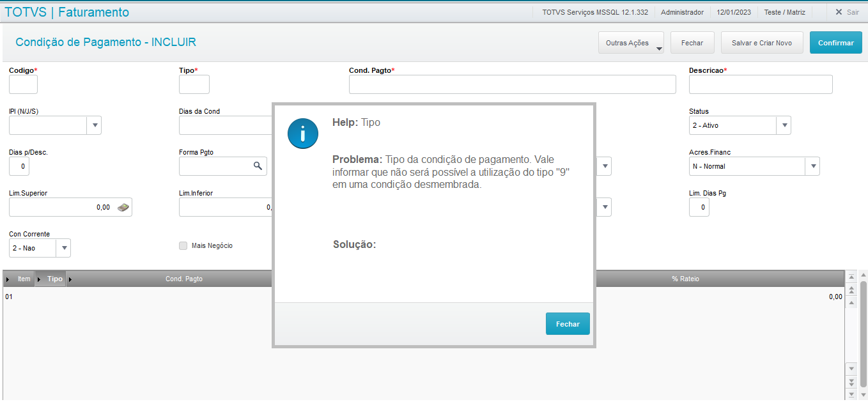Expand the Outras Ações menu button

click(631, 43)
